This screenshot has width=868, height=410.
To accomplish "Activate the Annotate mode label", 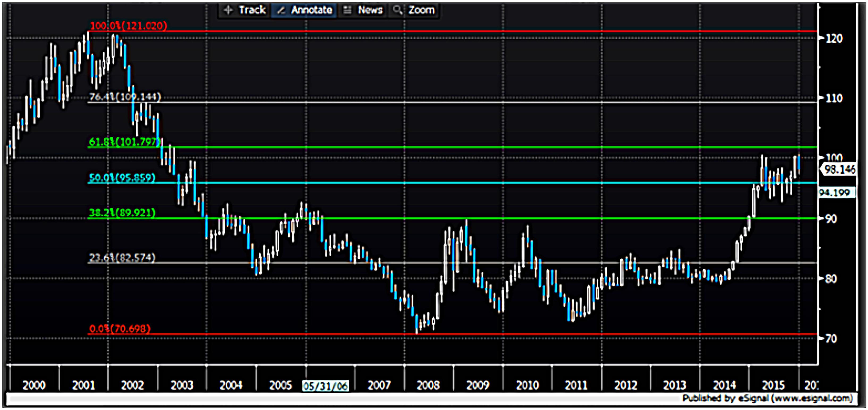I will click(x=312, y=10).
